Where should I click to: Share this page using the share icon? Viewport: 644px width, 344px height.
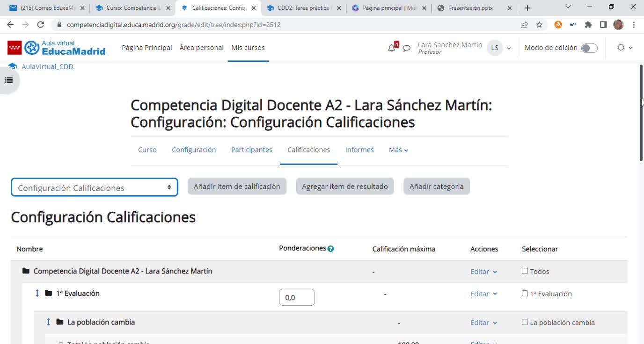point(524,25)
